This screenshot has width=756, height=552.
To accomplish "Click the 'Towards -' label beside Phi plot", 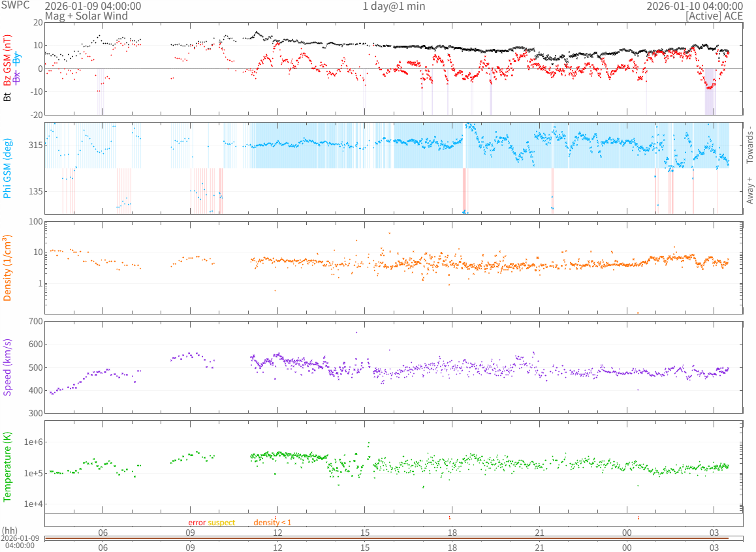I will [x=749, y=144].
